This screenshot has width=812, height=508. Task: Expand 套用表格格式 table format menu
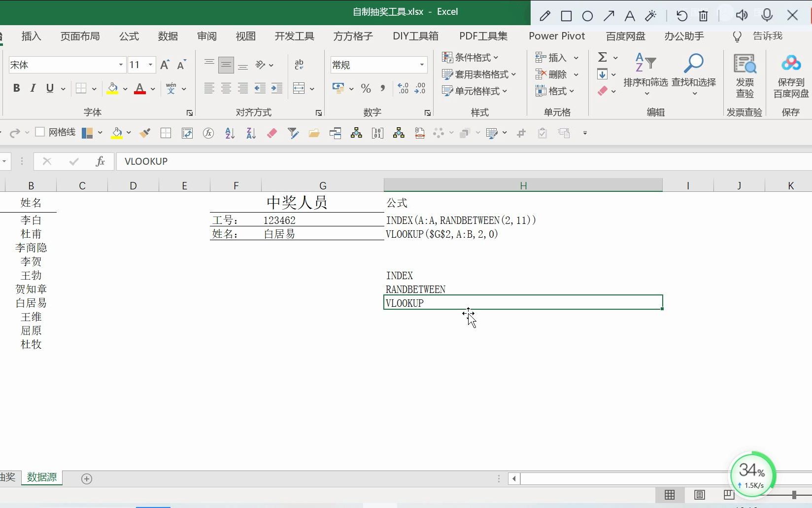(479, 74)
